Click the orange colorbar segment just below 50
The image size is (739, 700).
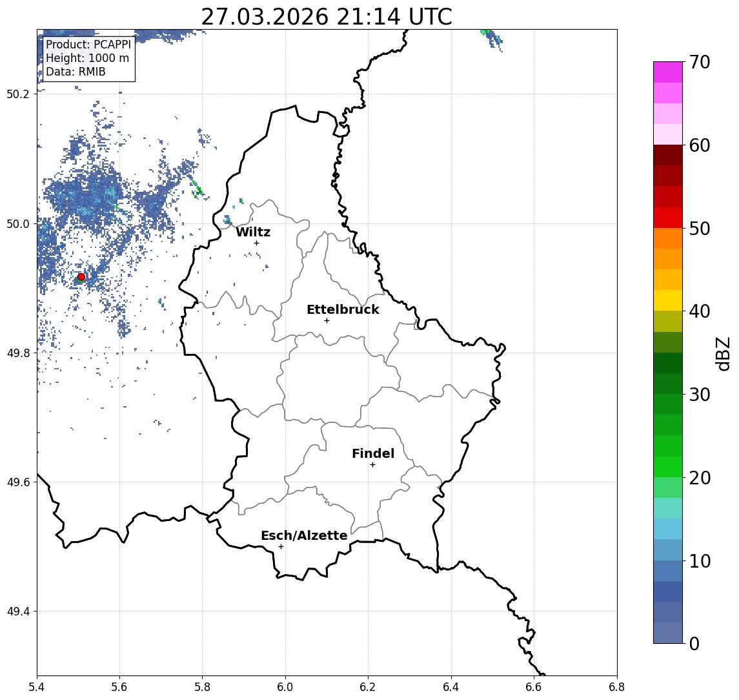668,238
